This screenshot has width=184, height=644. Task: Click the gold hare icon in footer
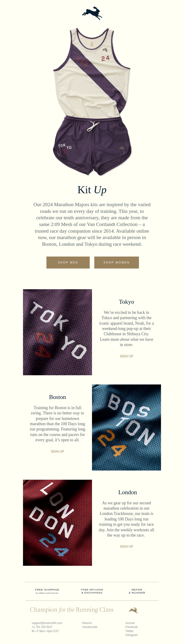[133, 610]
